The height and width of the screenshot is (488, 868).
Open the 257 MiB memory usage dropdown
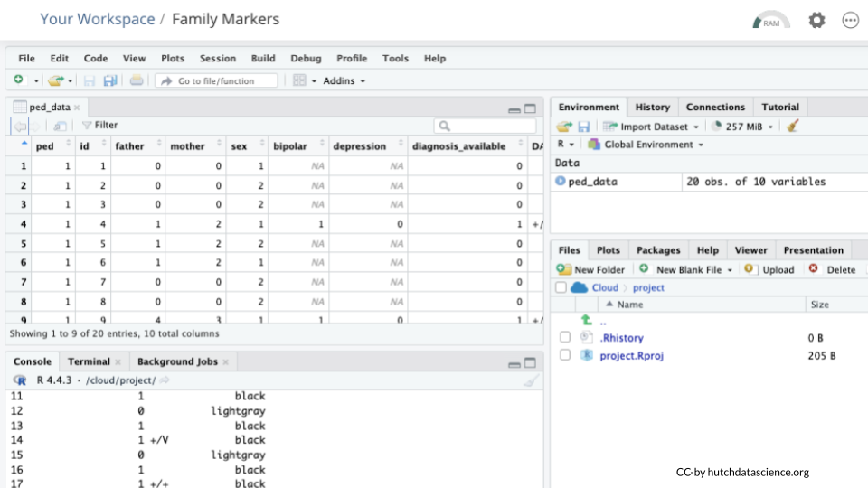click(x=741, y=127)
